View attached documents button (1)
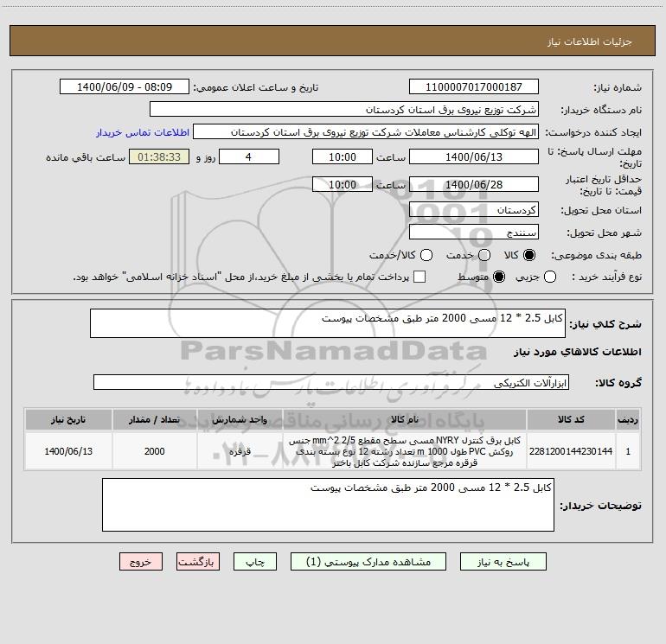Screen dimensions: 666x644 368,562
